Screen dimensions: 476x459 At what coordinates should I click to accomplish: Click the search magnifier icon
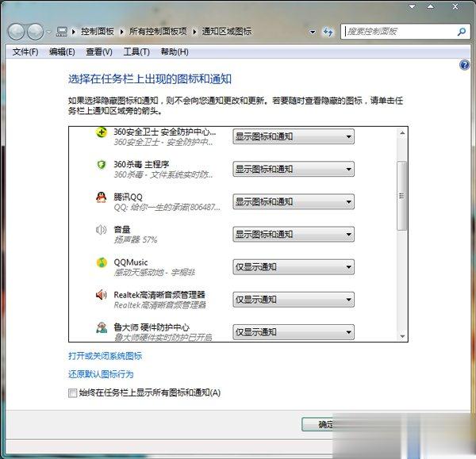pos(462,32)
